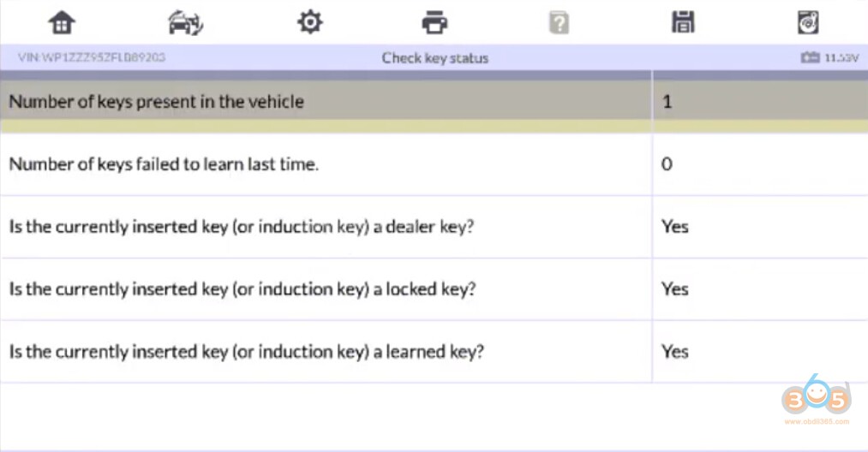Save data with the floppy disk icon
The image size is (868, 452).
point(683,22)
